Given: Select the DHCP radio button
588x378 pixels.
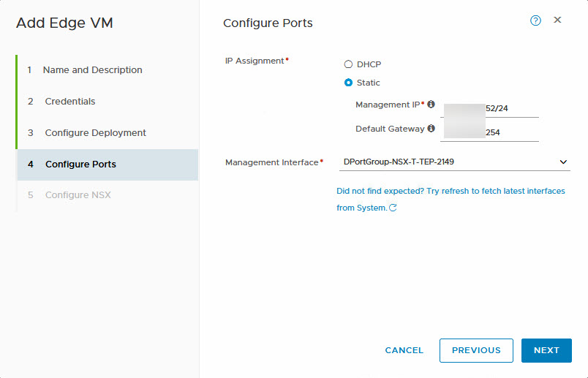Looking at the screenshot, I should (x=349, y=64).
